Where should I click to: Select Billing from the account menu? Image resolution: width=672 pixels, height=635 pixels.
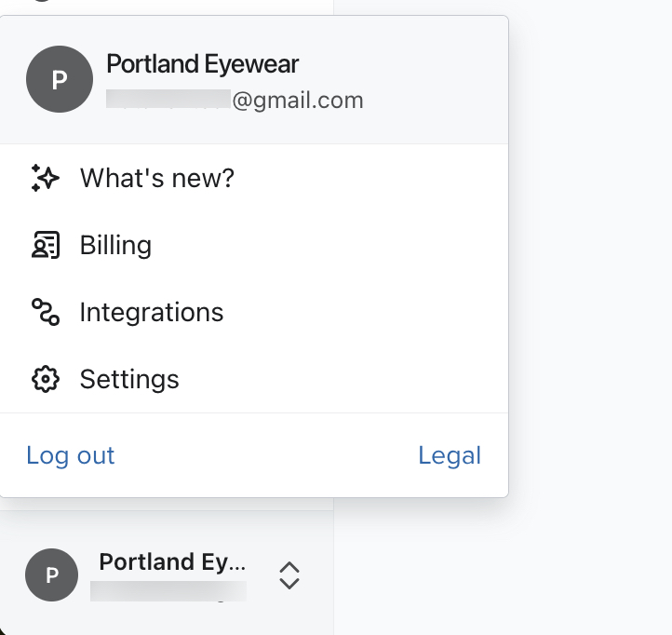(115, 245)
